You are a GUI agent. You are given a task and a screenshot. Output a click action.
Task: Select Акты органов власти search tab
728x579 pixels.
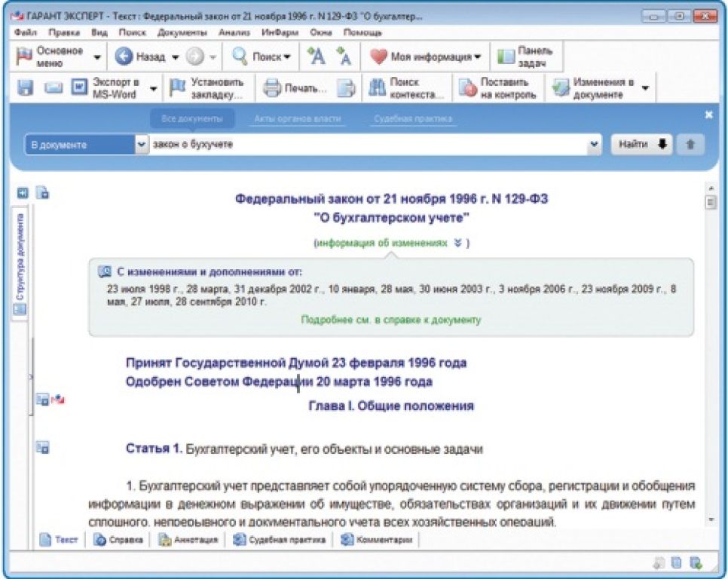(298, 119)
